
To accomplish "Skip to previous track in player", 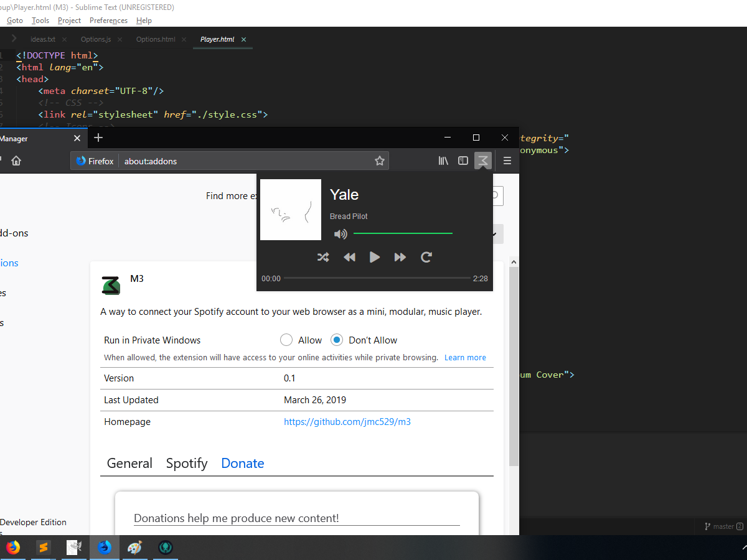I will click(349, 257).
